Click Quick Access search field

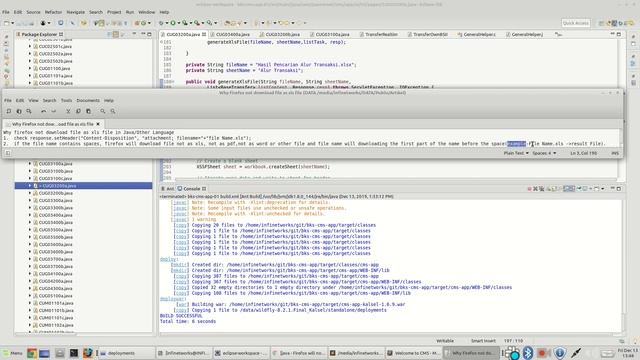tap(576, 23)
